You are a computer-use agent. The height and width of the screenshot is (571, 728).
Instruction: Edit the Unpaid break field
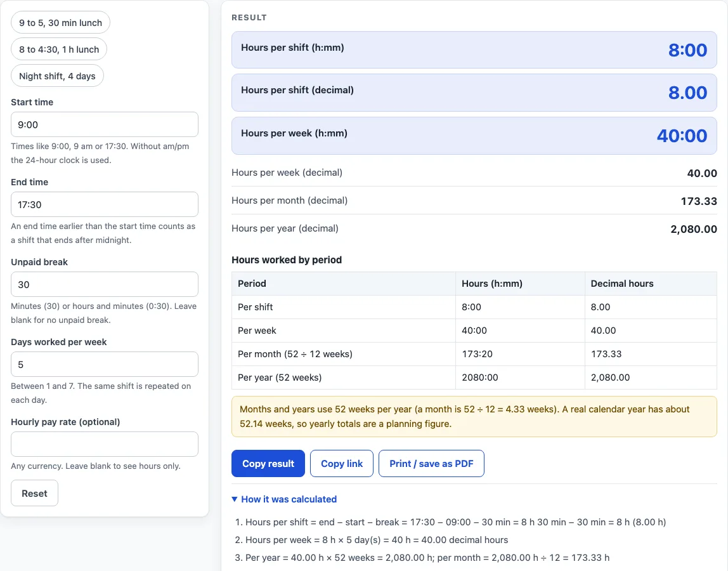coord(105,284)
